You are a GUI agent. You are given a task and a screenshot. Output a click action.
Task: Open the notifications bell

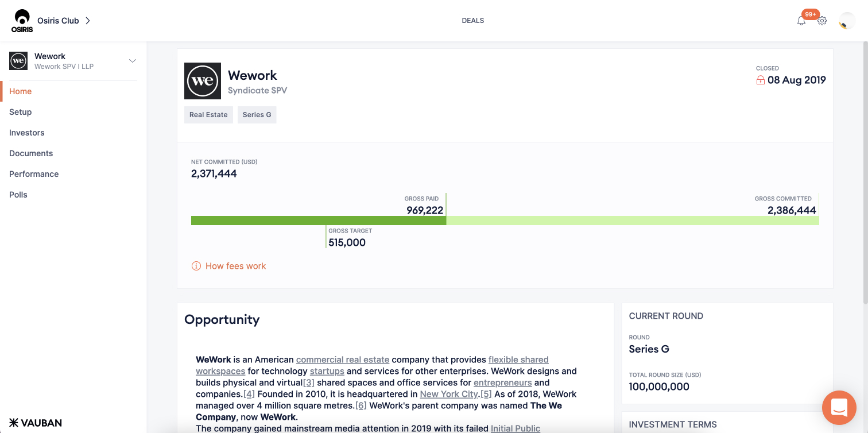(801, 21)
